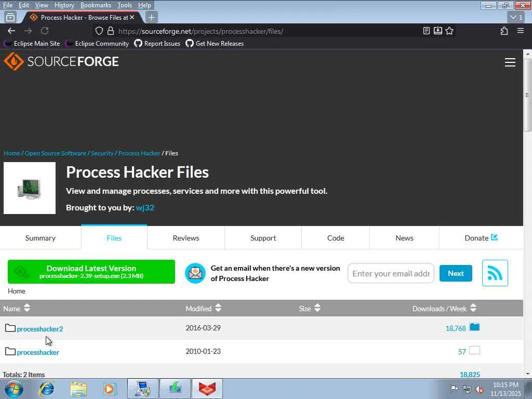Click Open Source Software breadcrumb link

tap(55, 153)
